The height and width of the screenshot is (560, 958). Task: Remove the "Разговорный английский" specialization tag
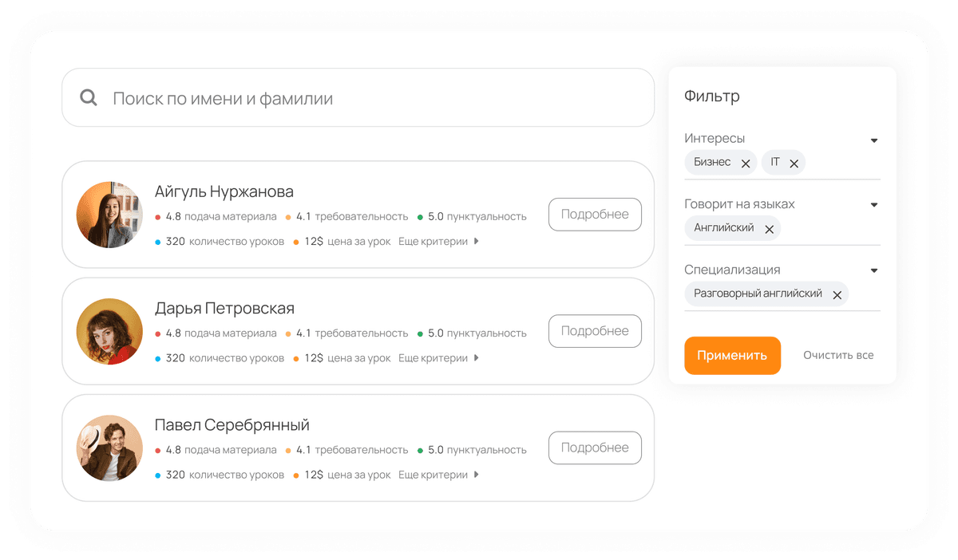point(837,294)
